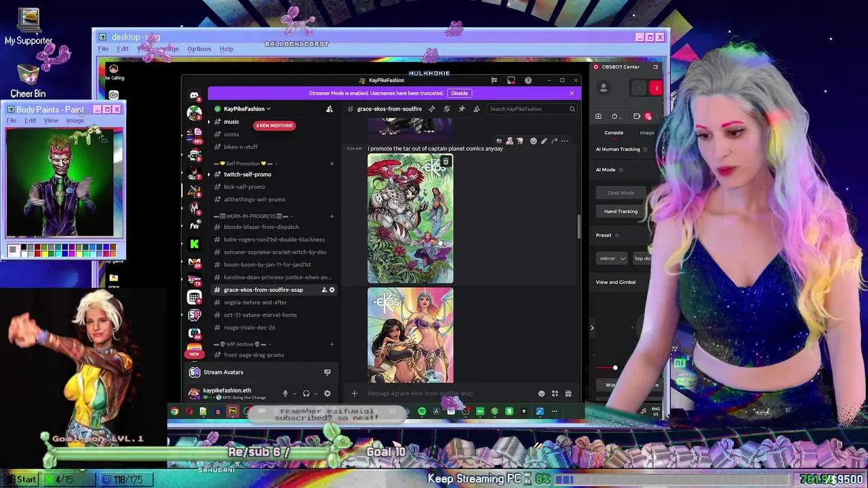The width and height of the screenshot is (868, 488).
Task: Open mirror preset dropdown in OBSBOT
Action: point(612,258)
